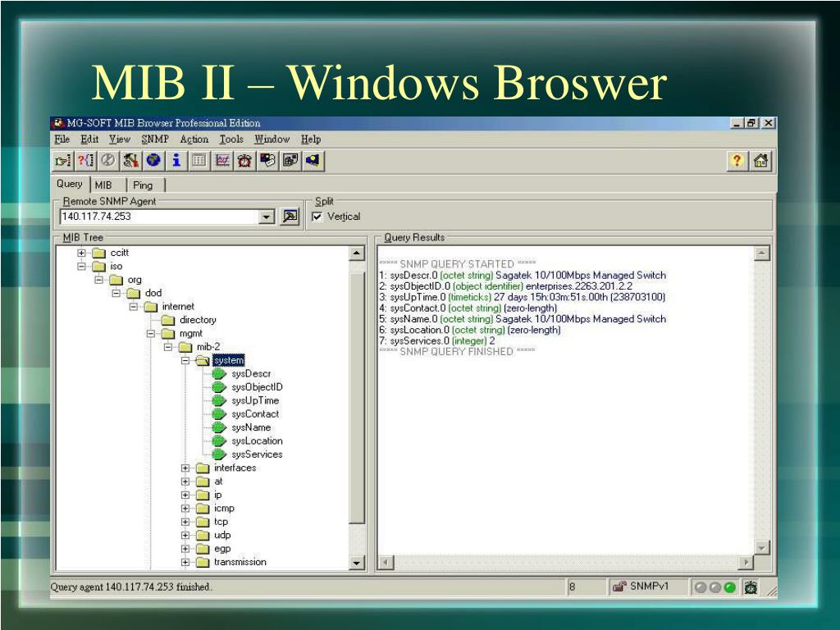Click the table grid view toolbar icon

tap(199, 160)
